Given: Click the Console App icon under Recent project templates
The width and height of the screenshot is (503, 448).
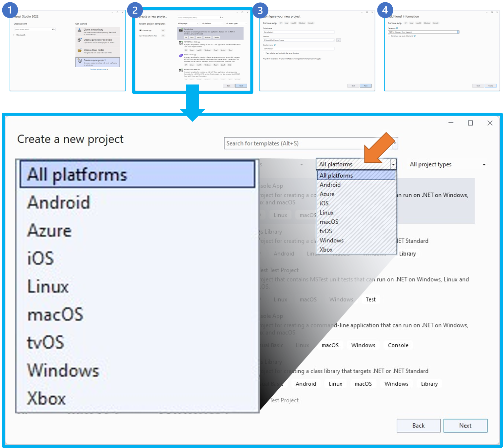Looking at the screenshot, I should (140, 30).
